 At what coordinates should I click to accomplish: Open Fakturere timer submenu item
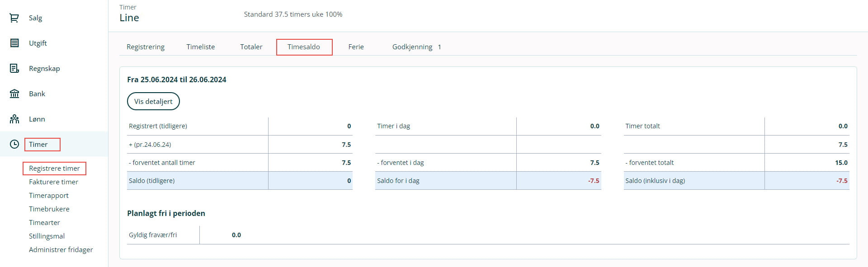click(x=53, y=182)
